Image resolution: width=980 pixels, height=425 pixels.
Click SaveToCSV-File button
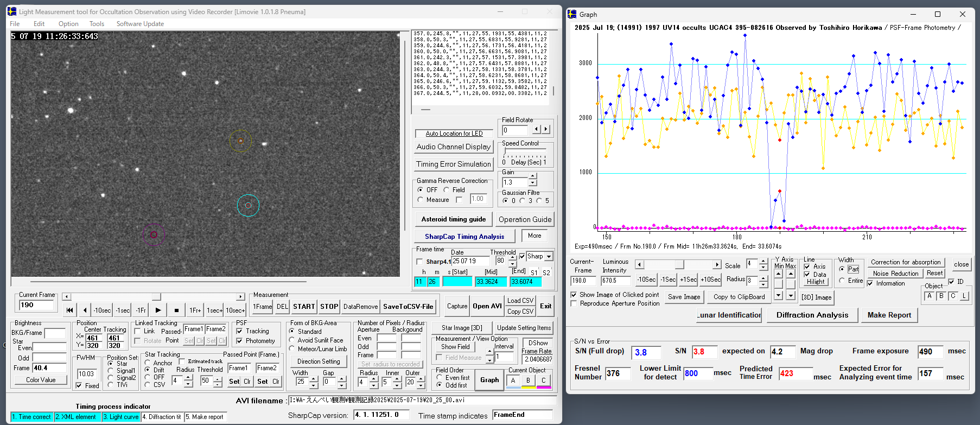coord(408,307)
